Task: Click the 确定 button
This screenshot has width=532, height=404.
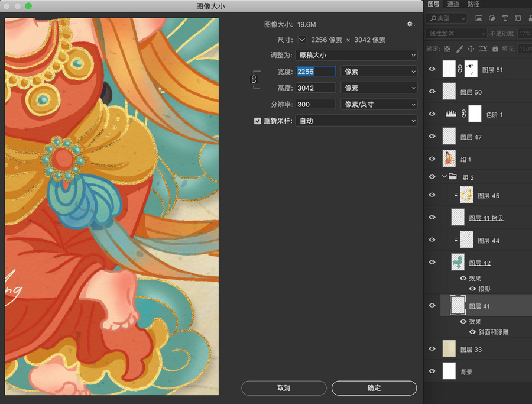Action: tap(374, 388)
